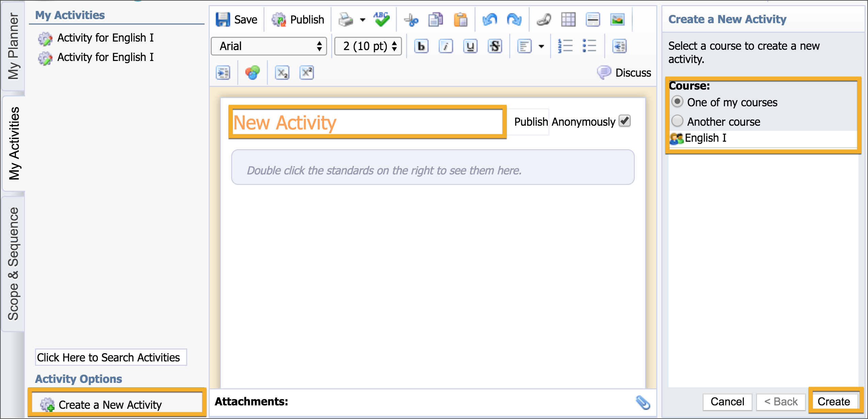Open the Arial font dropdown
868x419 pixels.
pos(269,46)
